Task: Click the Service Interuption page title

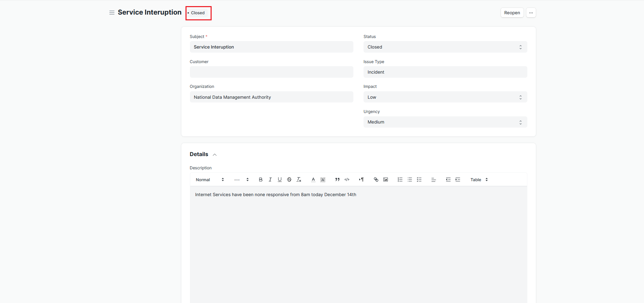Action: 150,12
